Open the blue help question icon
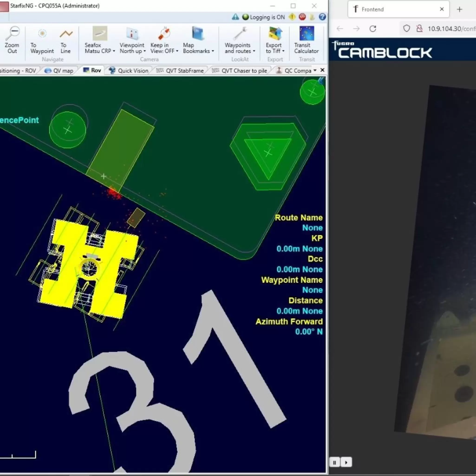Viewport: 476px width, 476px height. 322,17
